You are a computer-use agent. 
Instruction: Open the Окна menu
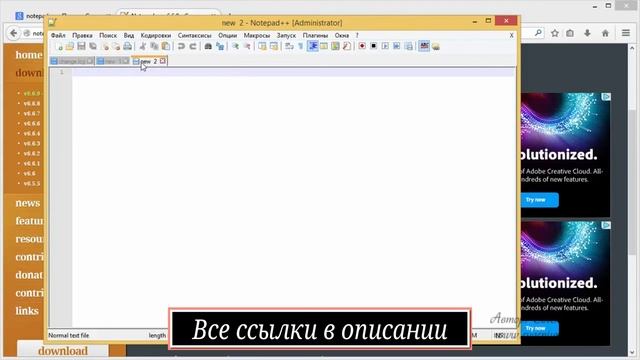point(342,36)
